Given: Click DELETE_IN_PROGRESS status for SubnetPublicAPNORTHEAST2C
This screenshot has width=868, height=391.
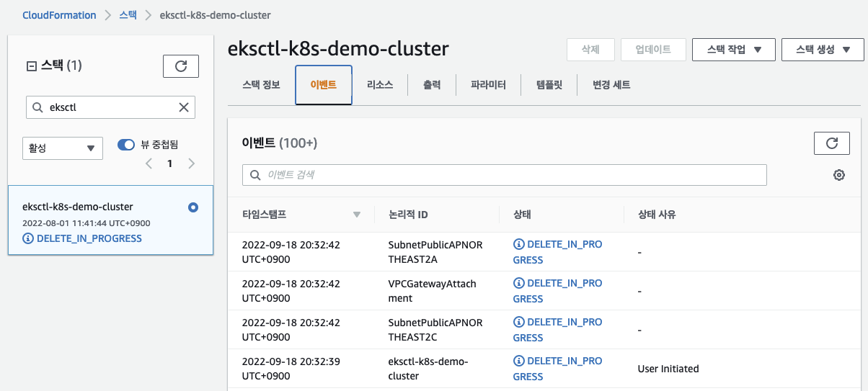Looking at the screenshot, I should click(x=557, y=330).
